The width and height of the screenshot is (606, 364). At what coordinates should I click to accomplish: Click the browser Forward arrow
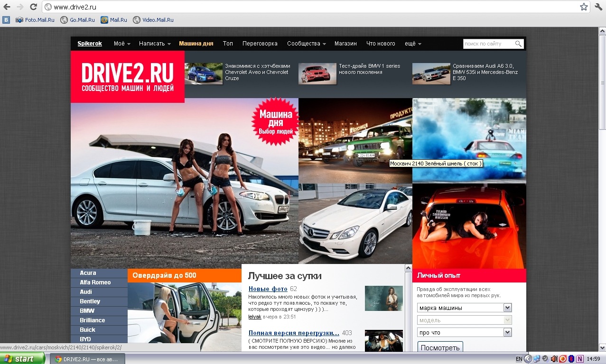[20, 7]
